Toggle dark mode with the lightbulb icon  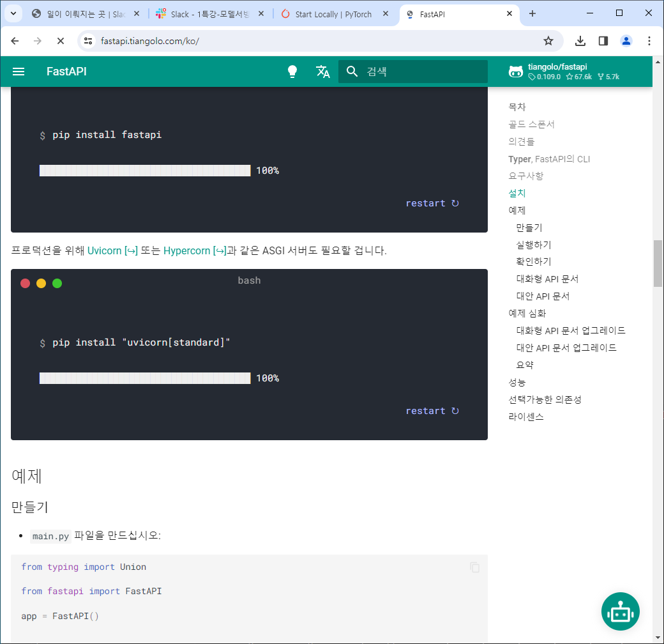pos(292,72)
